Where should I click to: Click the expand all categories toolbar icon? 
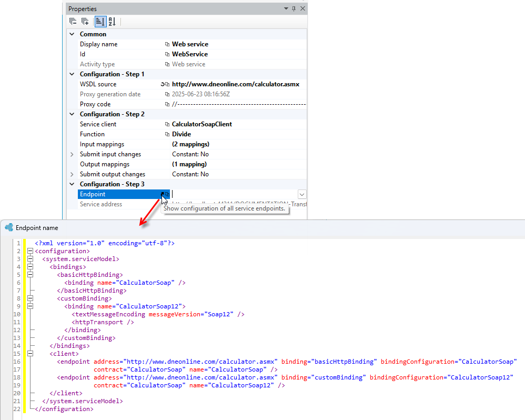point(85,22)
